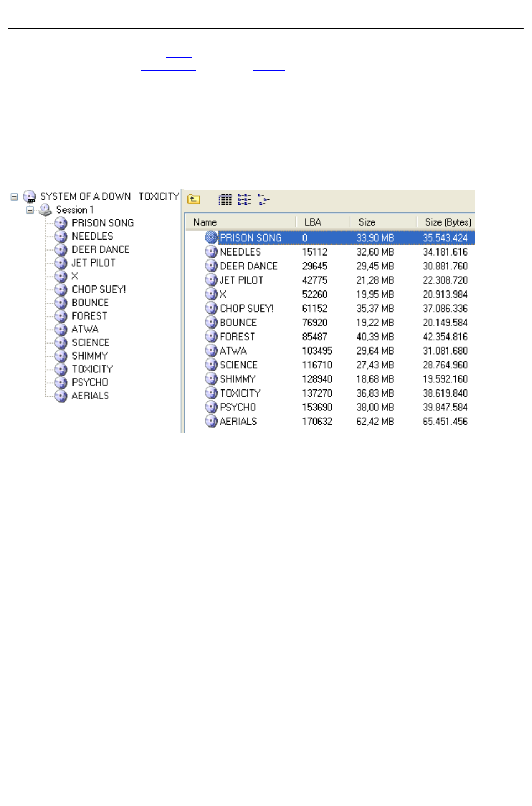Select CHOP SUEY! name in the file list
The height and width of the screenshot is (806, 532).
tap(247, 308)
